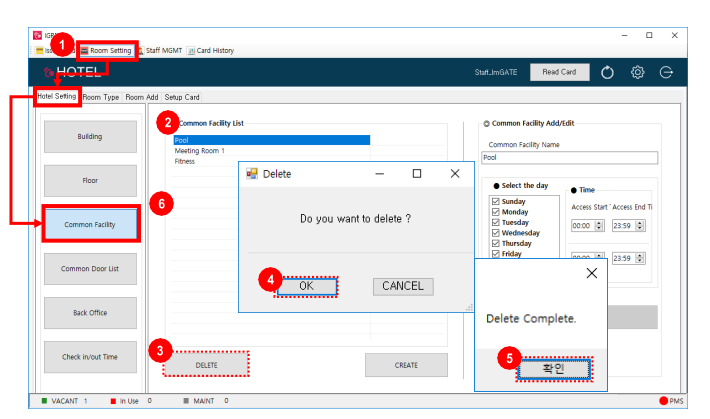The height and width of the screenshot is (419, 710).
Task: Uncheck the Sunday checkbox
Action: pos(496,202)
